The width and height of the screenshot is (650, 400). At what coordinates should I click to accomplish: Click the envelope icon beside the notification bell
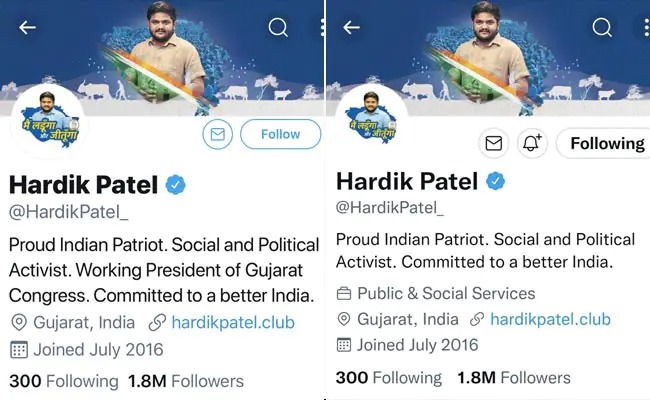(x=492, y=144)
